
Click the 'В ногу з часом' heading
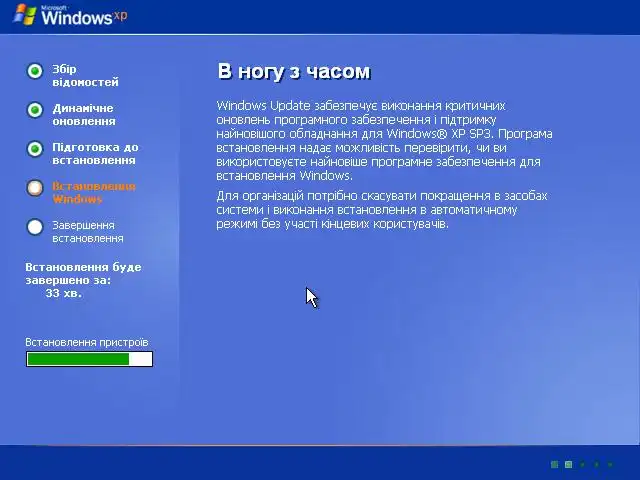294,71
